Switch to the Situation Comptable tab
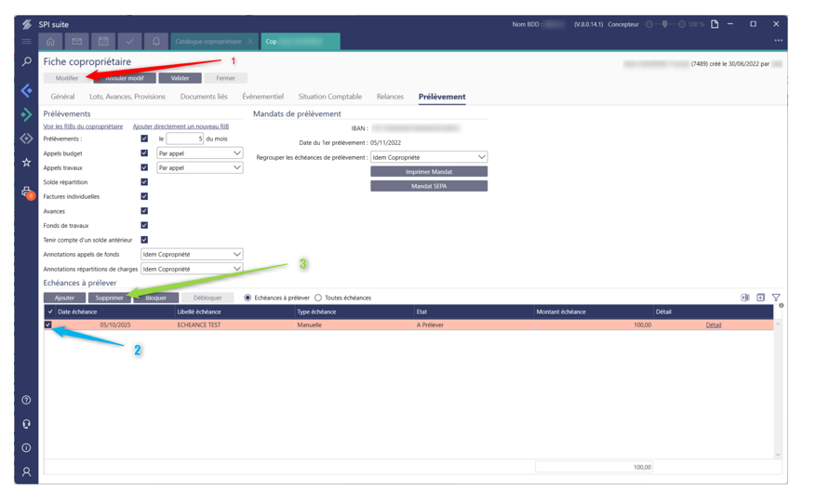Viewport: 816px width, 504px height. pos(329,97)
